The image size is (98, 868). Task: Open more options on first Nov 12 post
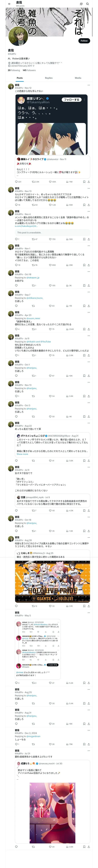[x=89, y=85]
